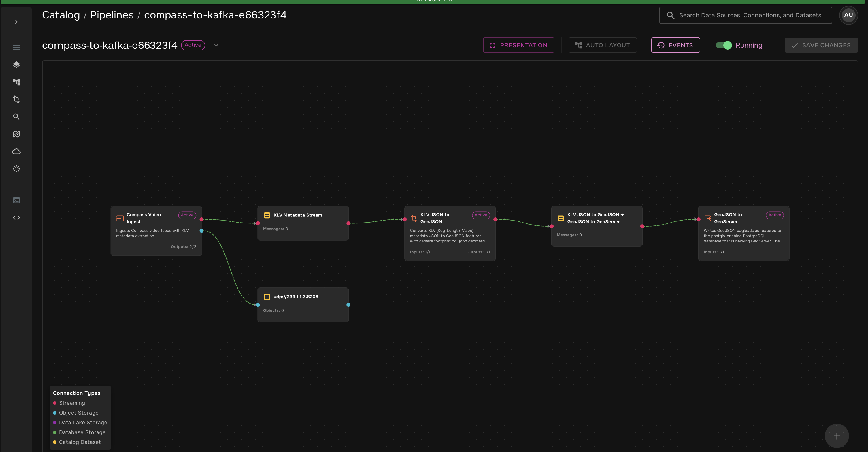Image resolution: width=868 pixels, height=452 pixels.
Task: Click the Object Storage legend color dot
Action: pyautogui.click(x=54, y=413)
